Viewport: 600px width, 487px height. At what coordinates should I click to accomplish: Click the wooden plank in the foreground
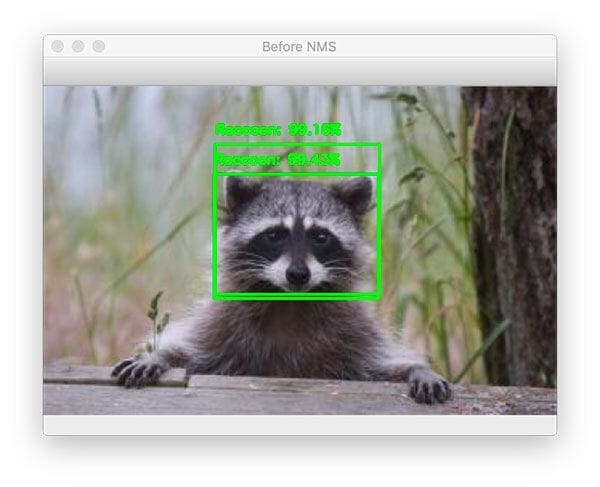(300, 397)
